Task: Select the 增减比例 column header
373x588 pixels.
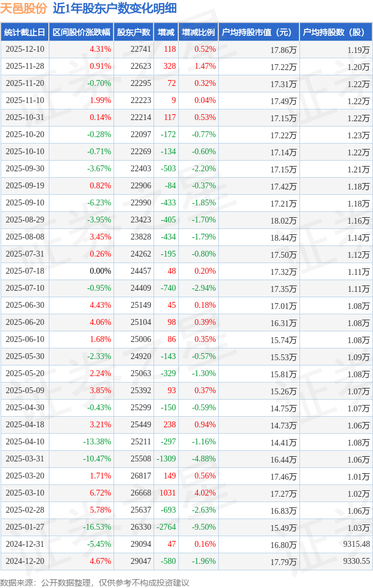Action: point(198,32)
